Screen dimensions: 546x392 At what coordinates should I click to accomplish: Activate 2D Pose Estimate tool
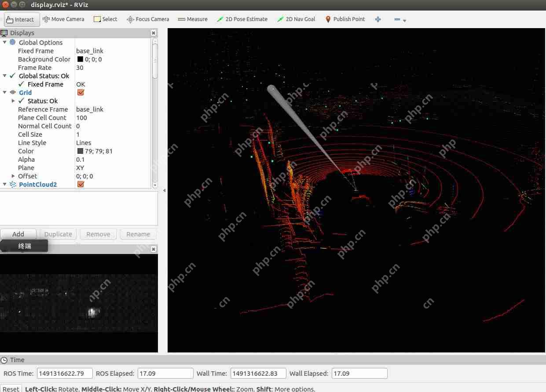242,19
